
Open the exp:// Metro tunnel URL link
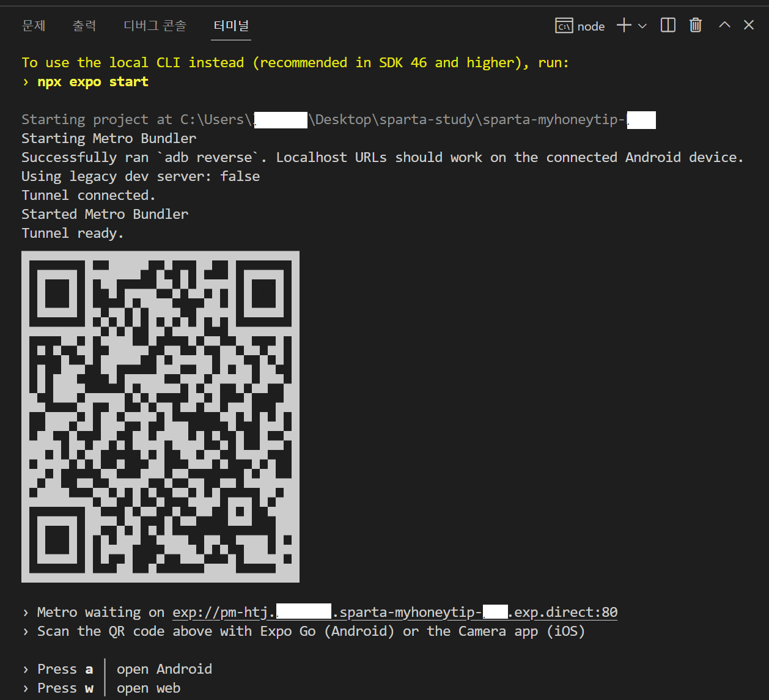point(395,612)
